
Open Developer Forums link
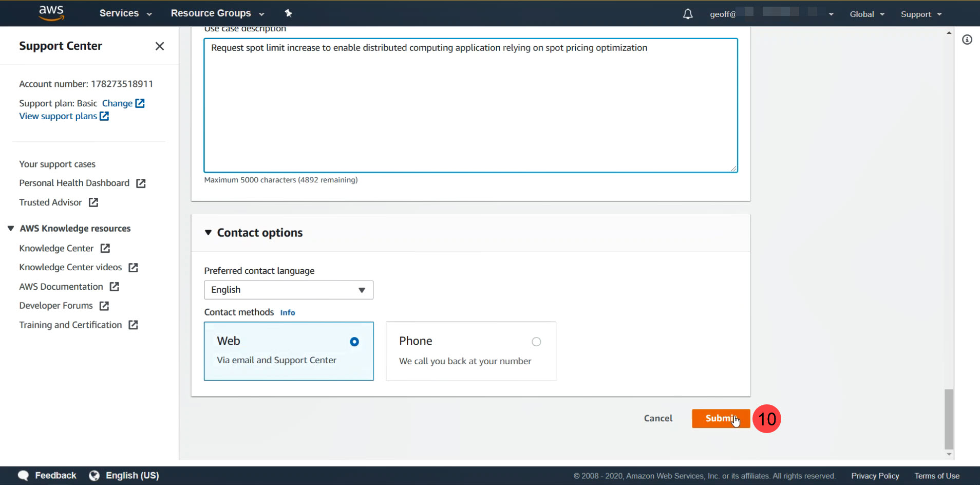pyautogui.click(x=56, y=306)
